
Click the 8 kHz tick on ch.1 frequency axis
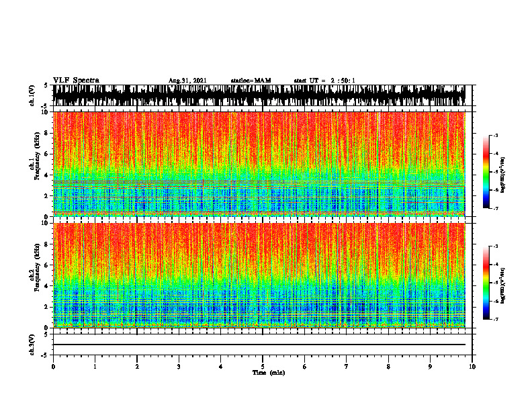47,133
